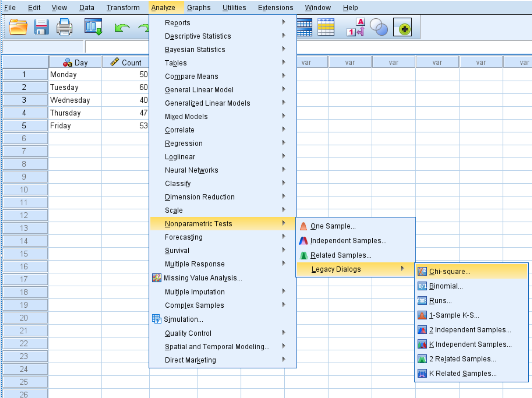The image size is (532, 398).
Task: Click the green plus show all variables icon
Action: point(402,27)
